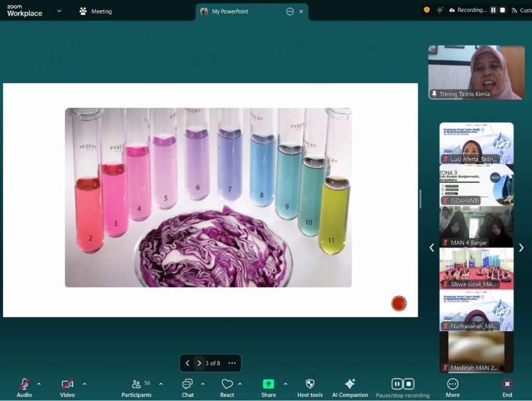
Task: Select ISDAYANTI video tile
Action: coord(476,185)
